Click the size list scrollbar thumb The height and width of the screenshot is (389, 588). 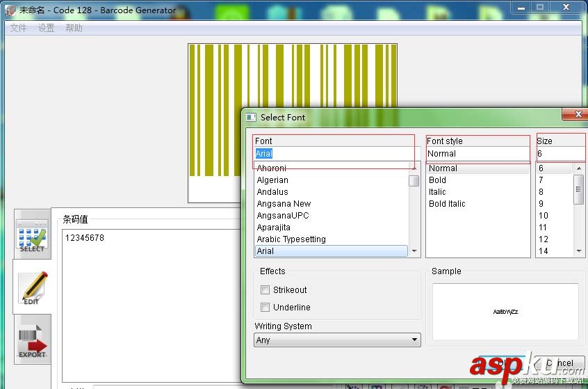pyautogui.click(x=579, y=189)
